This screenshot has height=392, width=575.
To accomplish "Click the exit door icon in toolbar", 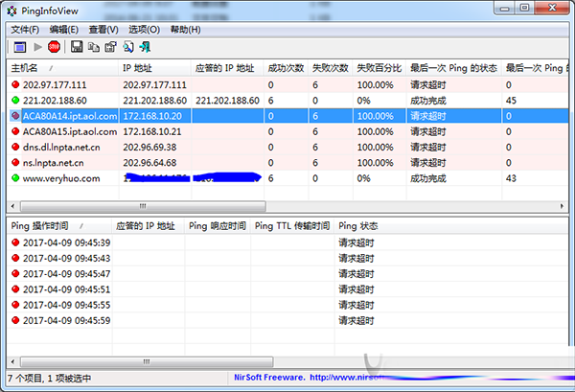I will (145, 46).
